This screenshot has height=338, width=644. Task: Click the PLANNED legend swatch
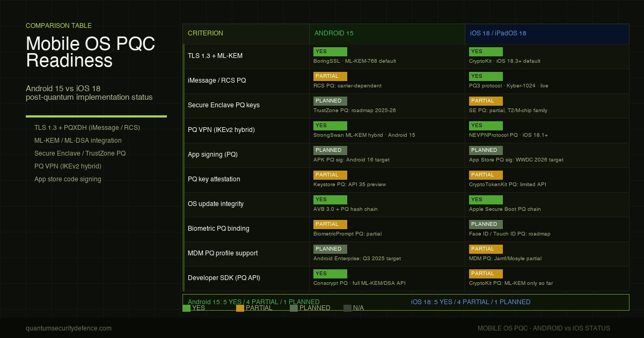[294, 308]
